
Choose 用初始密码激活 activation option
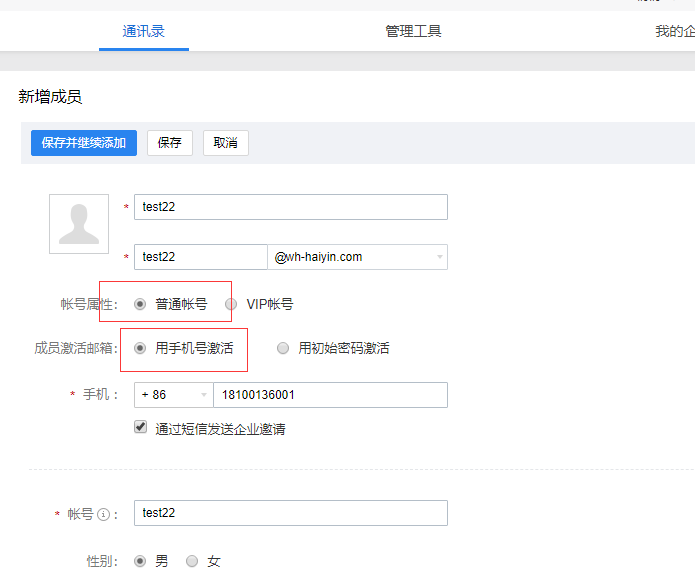tap(283, 348)
